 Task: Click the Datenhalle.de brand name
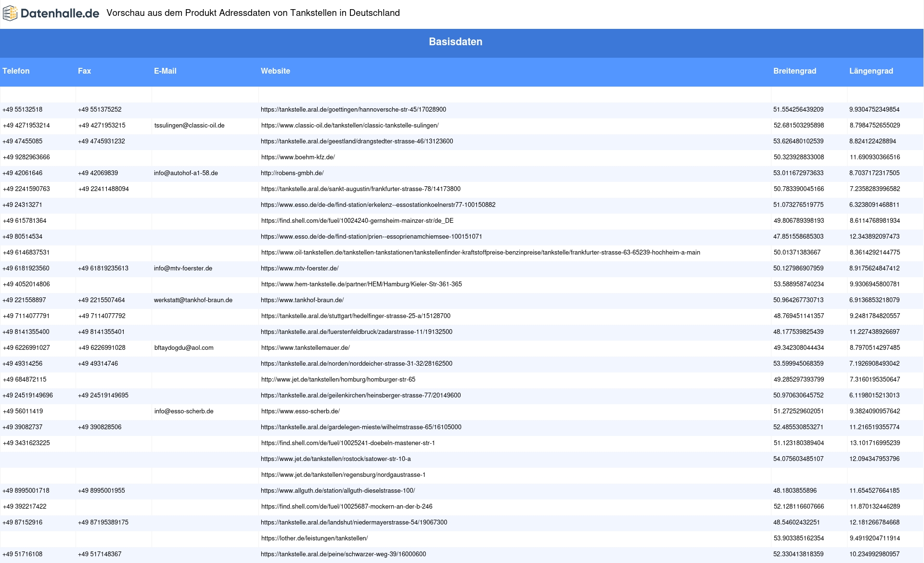point(60,13)
